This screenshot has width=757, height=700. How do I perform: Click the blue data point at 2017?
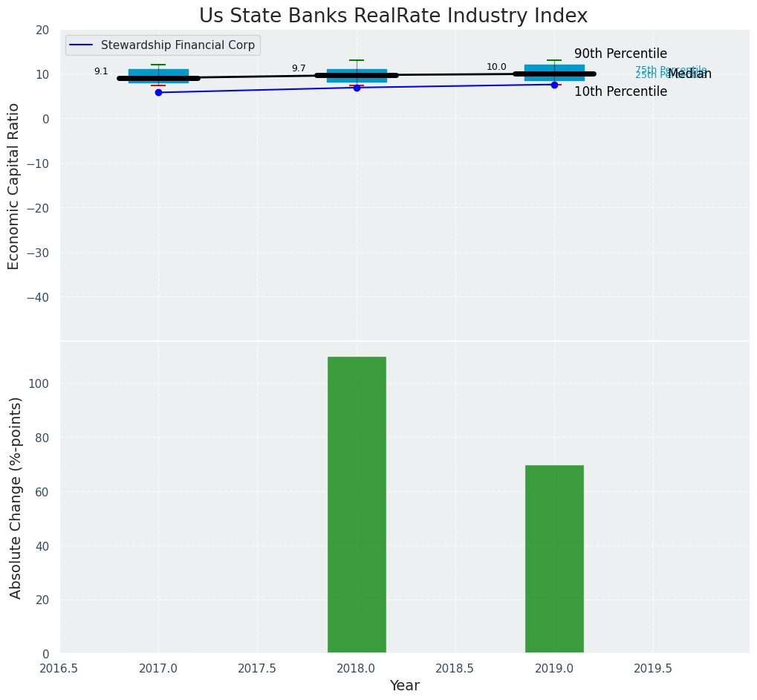pos(158,93)
